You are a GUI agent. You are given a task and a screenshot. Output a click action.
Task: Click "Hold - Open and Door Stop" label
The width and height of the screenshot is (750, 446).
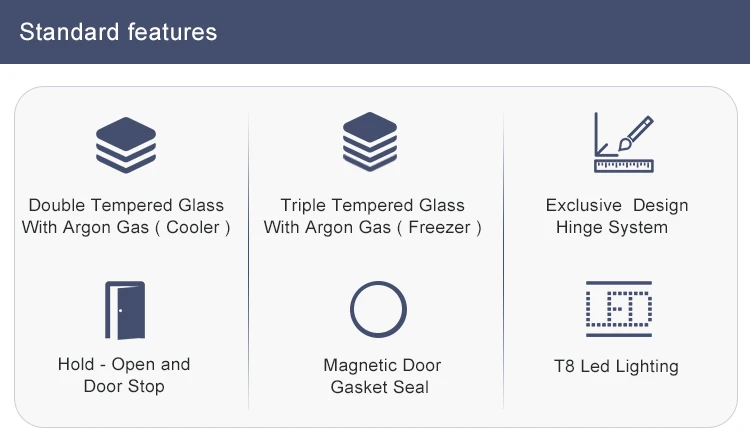point(124,375)
